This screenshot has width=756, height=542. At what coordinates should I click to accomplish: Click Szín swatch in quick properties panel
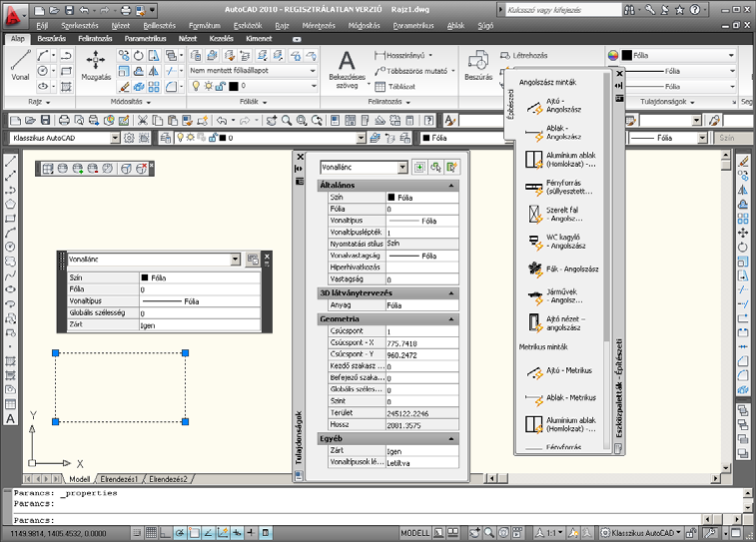coord(145,277)
